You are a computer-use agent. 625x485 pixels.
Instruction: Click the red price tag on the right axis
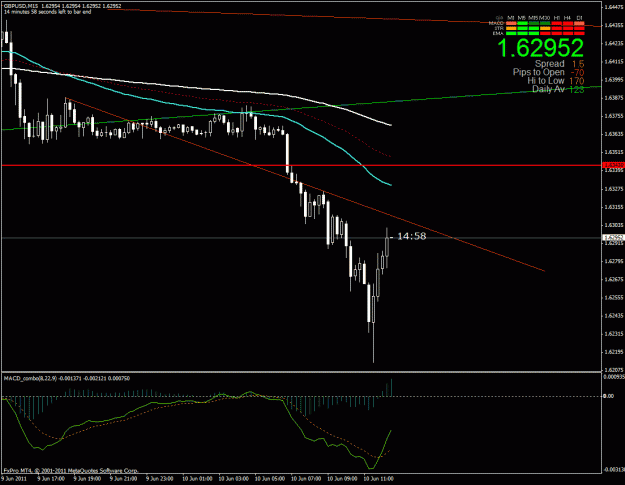pyautogui.click(x=613, y=165)
